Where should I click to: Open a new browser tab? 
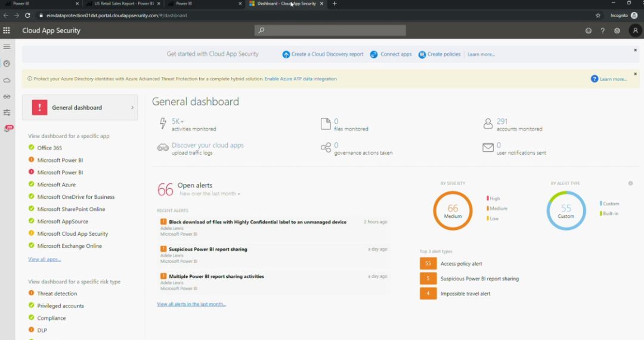click(335, 4)
